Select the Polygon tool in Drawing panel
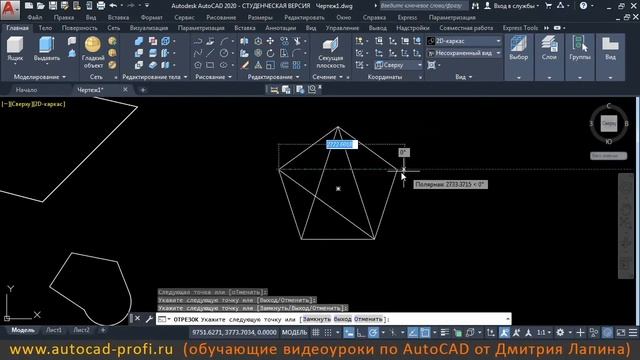Image resolution: width=640 pixels, height=360 pixels. pyautogui.click(x=198, y=65)
